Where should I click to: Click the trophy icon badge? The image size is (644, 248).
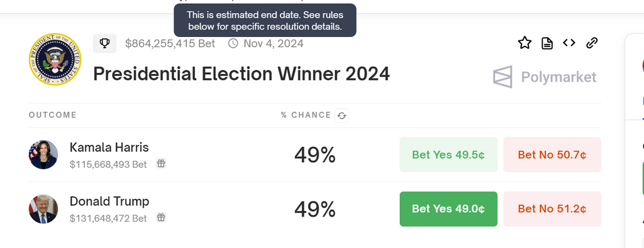point(105,43)
